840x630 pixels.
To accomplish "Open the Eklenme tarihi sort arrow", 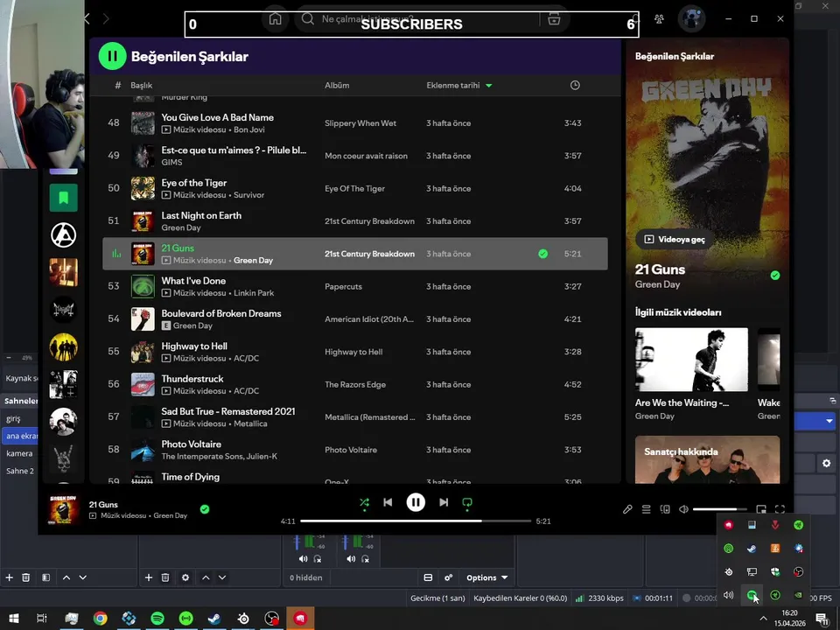I will 488,86.
